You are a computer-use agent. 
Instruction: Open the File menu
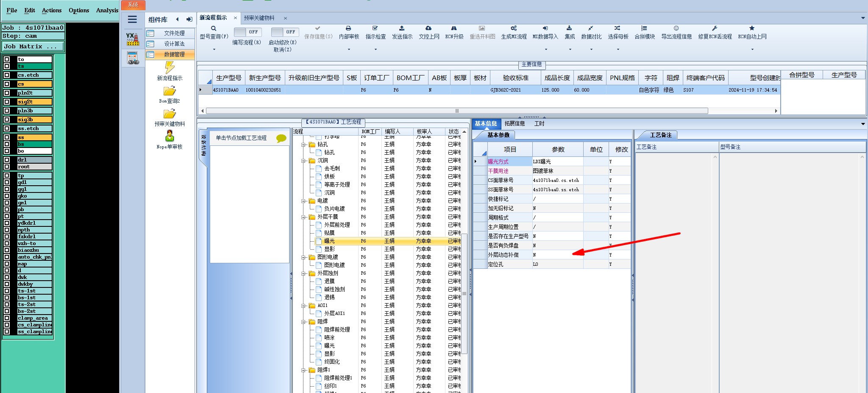tap(12, 10)
